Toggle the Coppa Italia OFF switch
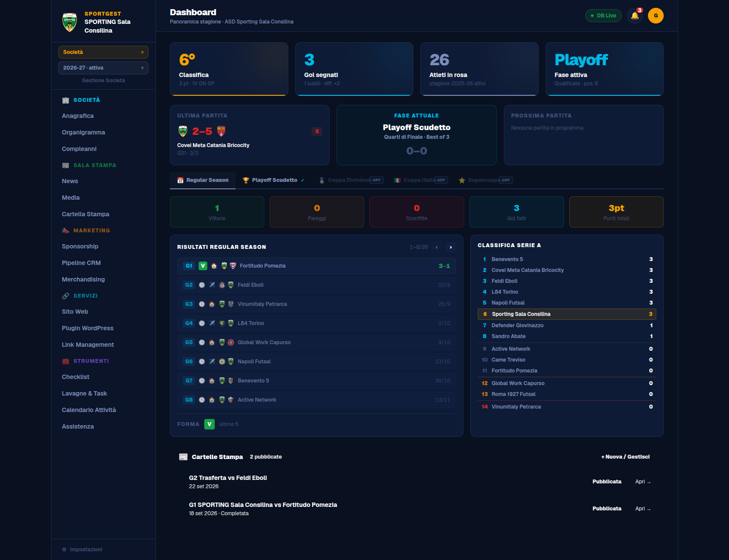The height and width of the screenshot is (560, 729). tap(441, 180)
